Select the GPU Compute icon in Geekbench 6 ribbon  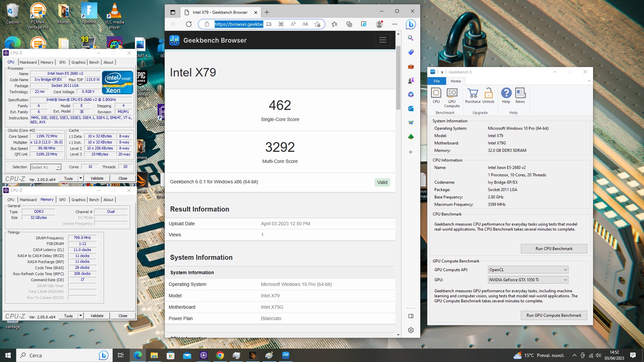pyautogui.click(x=452, y=98)
